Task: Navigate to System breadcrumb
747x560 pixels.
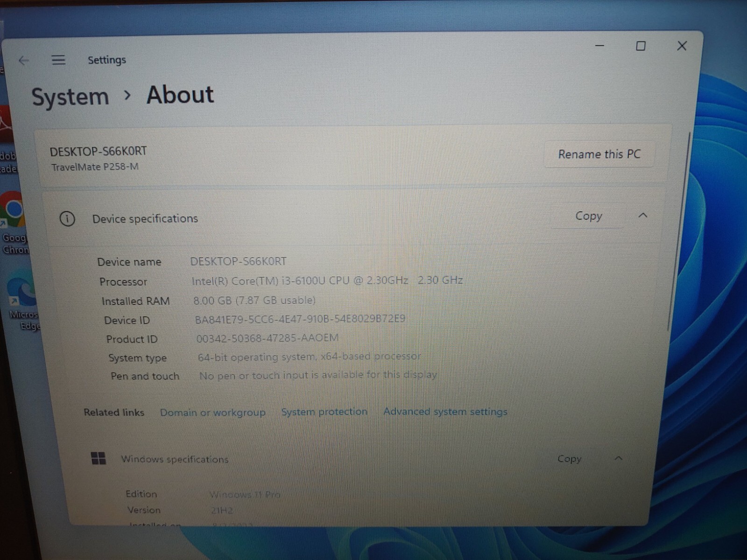Action: pos(70,97)
